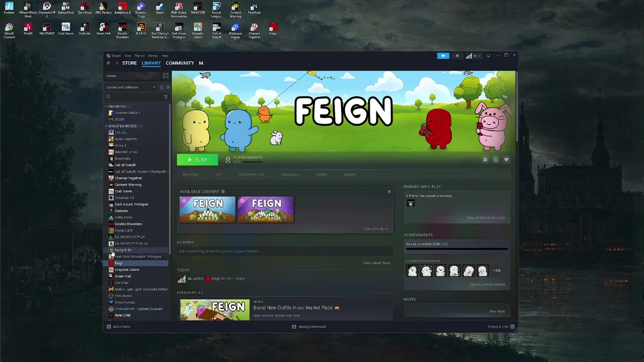Open the Fortnite desktop shortcut
This screenshot has width=644, height=362.
[9, 9]
